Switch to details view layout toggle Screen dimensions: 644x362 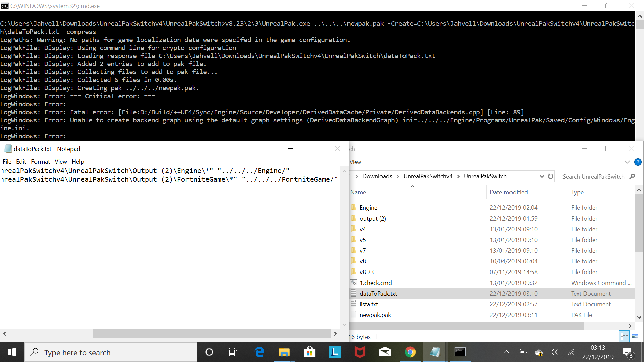pos(625,336)
